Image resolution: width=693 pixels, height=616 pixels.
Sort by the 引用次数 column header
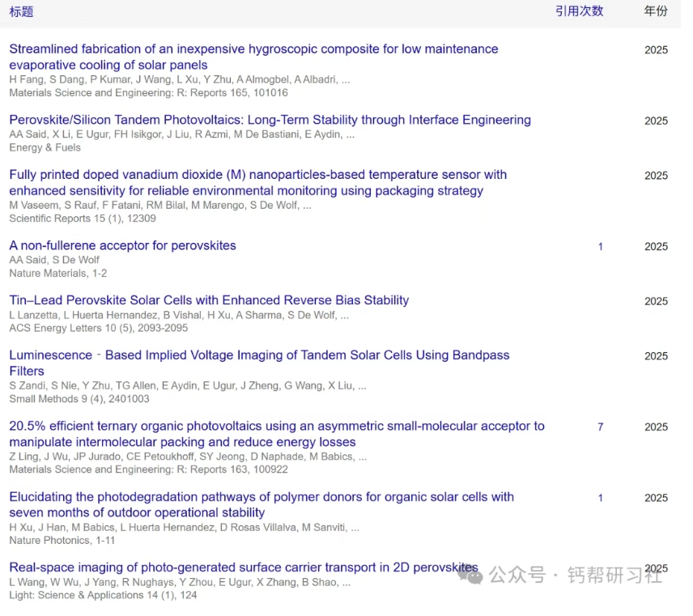(x=579, y=11)
